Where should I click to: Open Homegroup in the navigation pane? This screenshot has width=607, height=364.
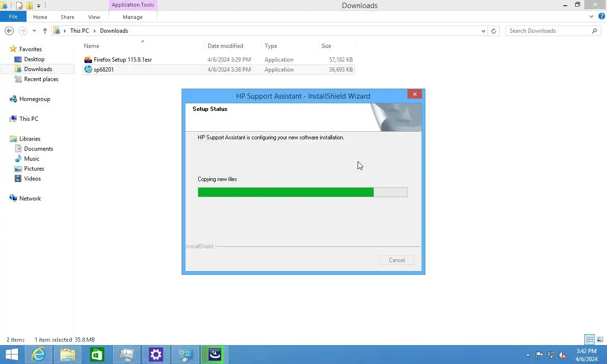[x=35, y=99]
